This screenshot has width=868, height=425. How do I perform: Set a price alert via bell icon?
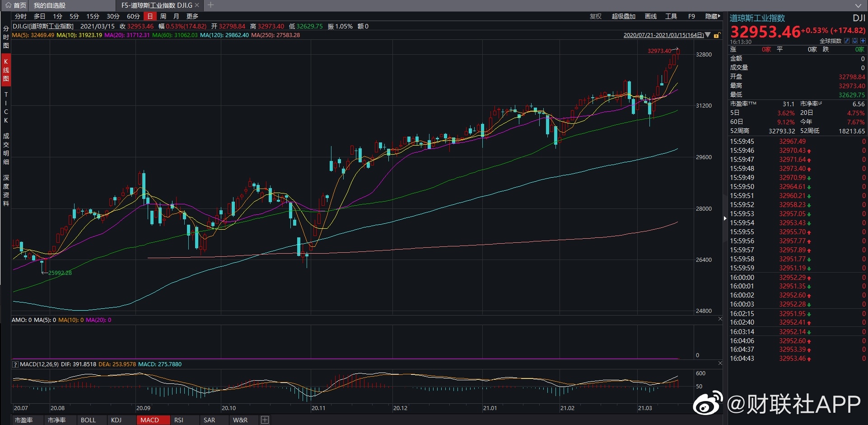click(x=855, y=41)
